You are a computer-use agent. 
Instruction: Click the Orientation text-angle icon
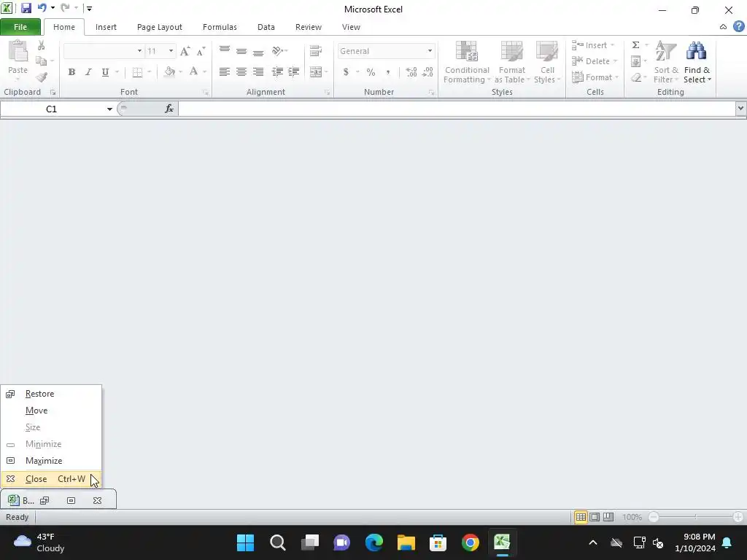tap(277, 50)
